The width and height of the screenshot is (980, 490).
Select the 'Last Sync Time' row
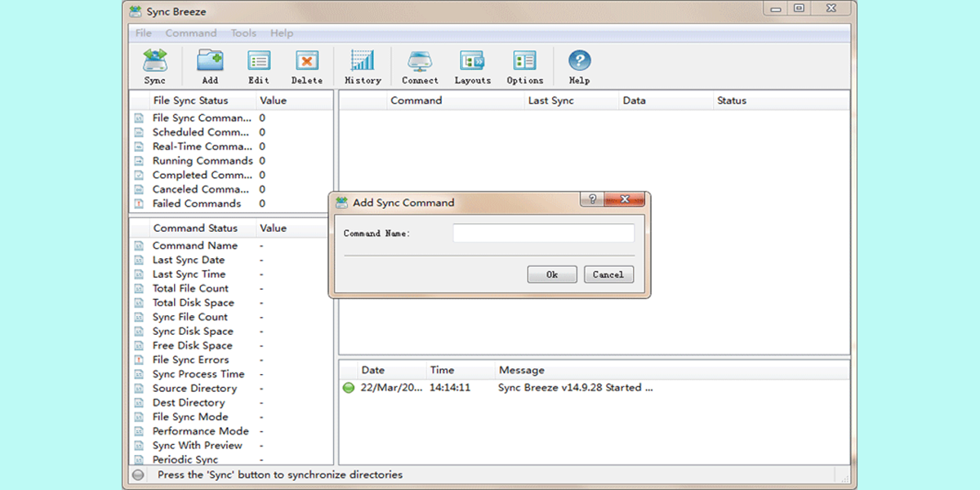(232, 274)
